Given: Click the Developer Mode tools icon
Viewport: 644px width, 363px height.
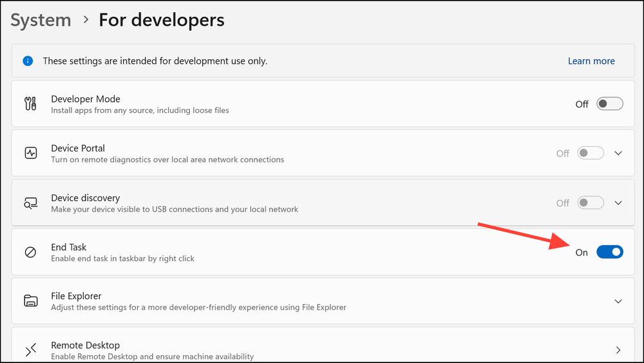Looking at the screenshot, I should pyautogui.click(x=30, y=104).
